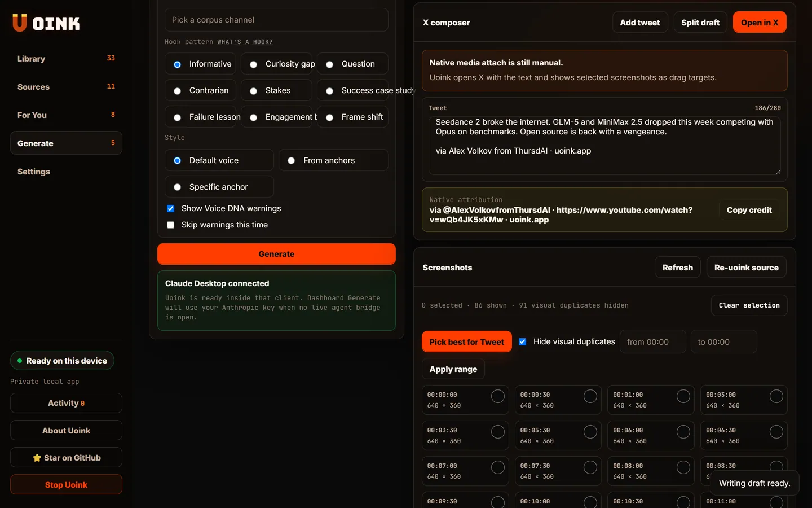812x508 pixels.
Task: Select Default voice style
Action: pos(219,160)
